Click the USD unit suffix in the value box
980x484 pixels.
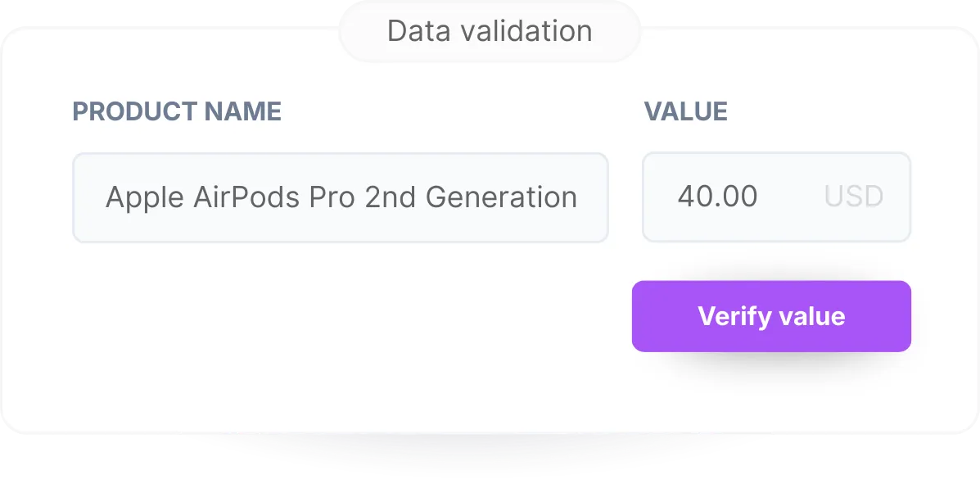852,197
